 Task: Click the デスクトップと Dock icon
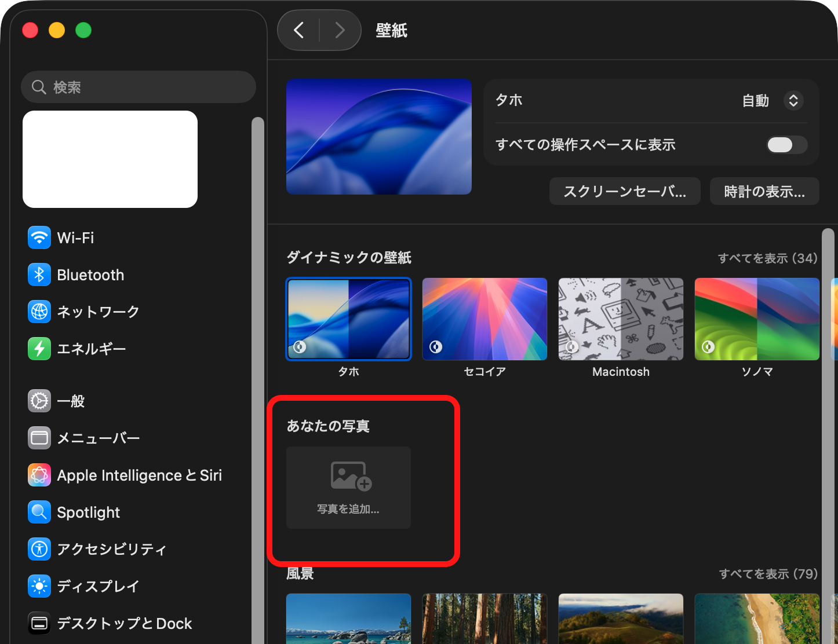tap(39, 623)
